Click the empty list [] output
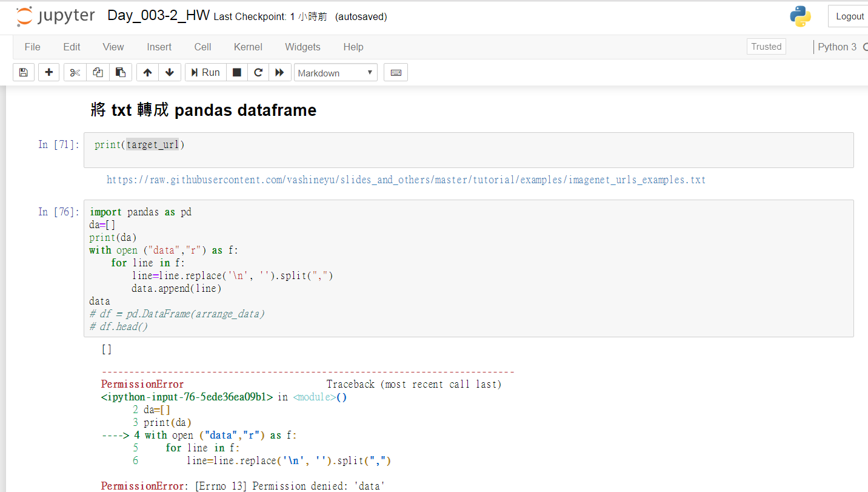 [107, 349]
